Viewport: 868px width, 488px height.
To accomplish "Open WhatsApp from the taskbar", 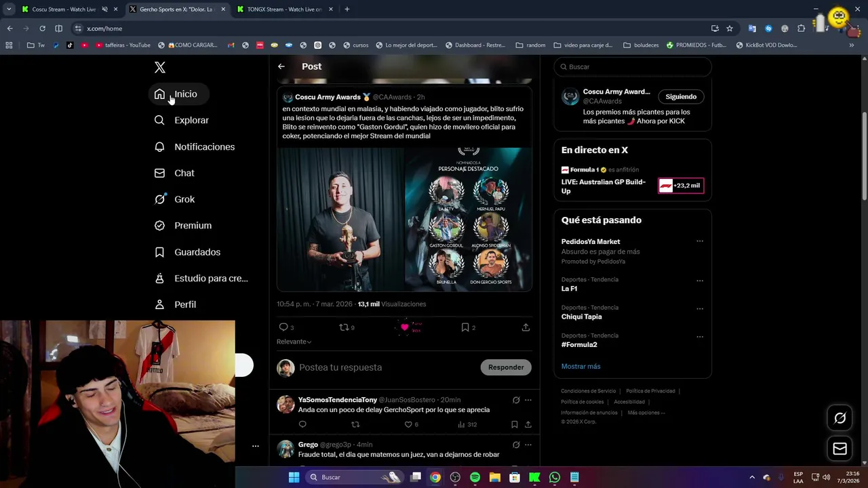I will 555,477.
